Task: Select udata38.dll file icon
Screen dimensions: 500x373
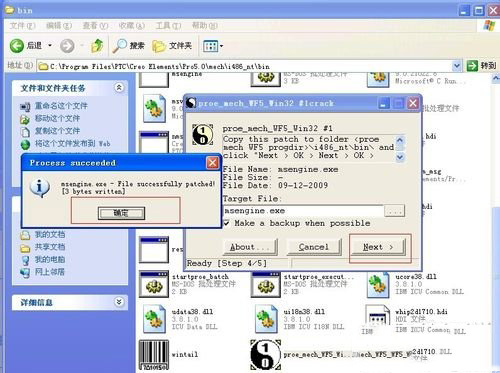Action: point(154,319)
